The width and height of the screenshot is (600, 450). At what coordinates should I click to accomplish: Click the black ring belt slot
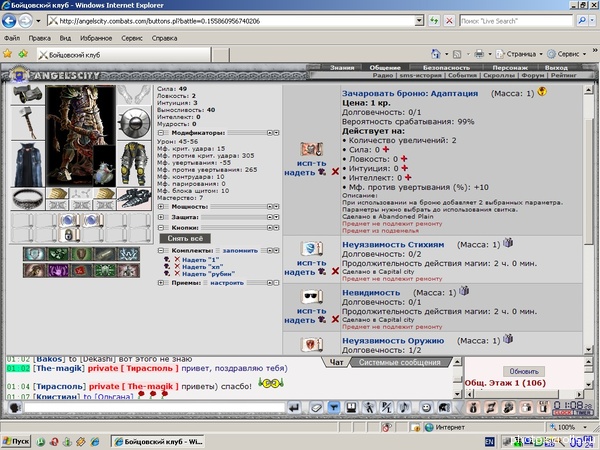pyautogui.click(x=28, y=199)
